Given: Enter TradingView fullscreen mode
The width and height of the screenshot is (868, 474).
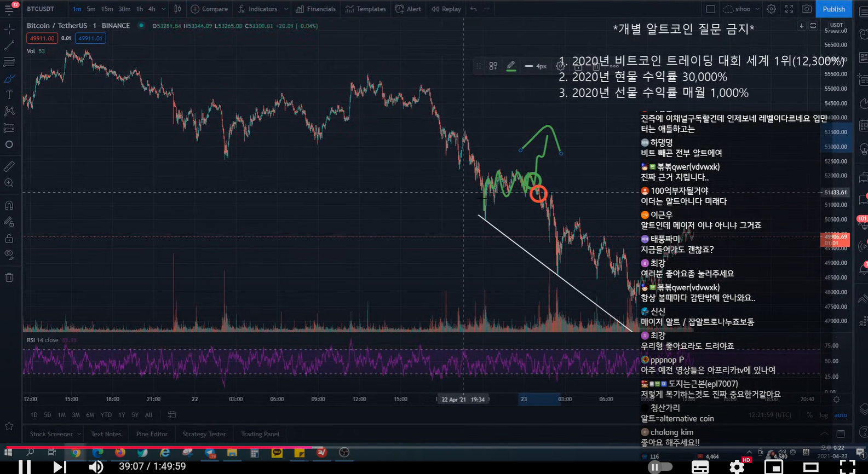Looking at the screenshot, I should point(789,9).
